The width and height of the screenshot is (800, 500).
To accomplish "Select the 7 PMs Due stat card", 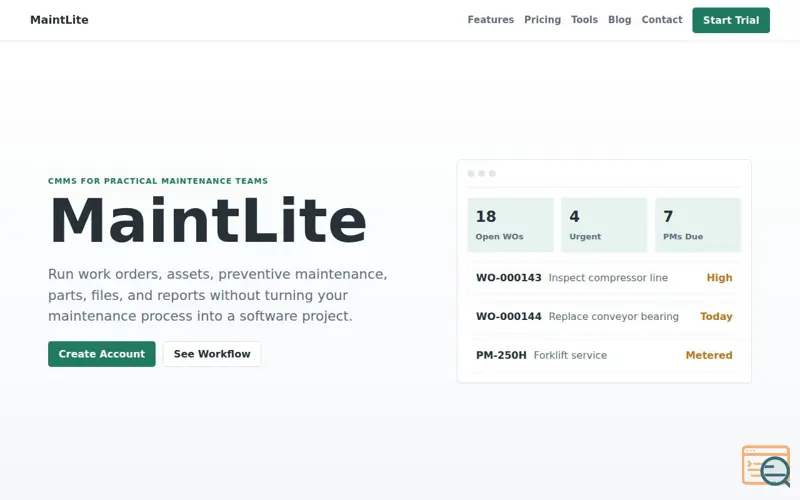I will pos(697,225).
